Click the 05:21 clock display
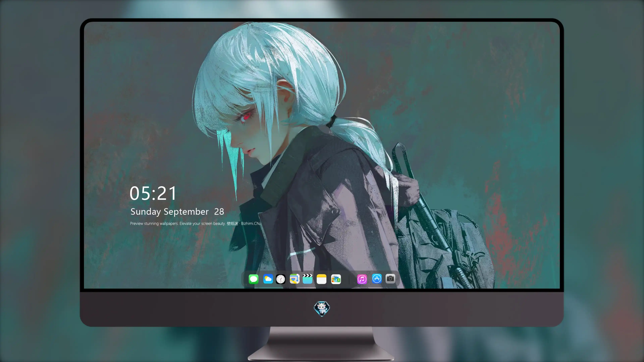Image resolution: width=644 pixels, height=362 pixels. pyautogui.click(x=153, y=193)
